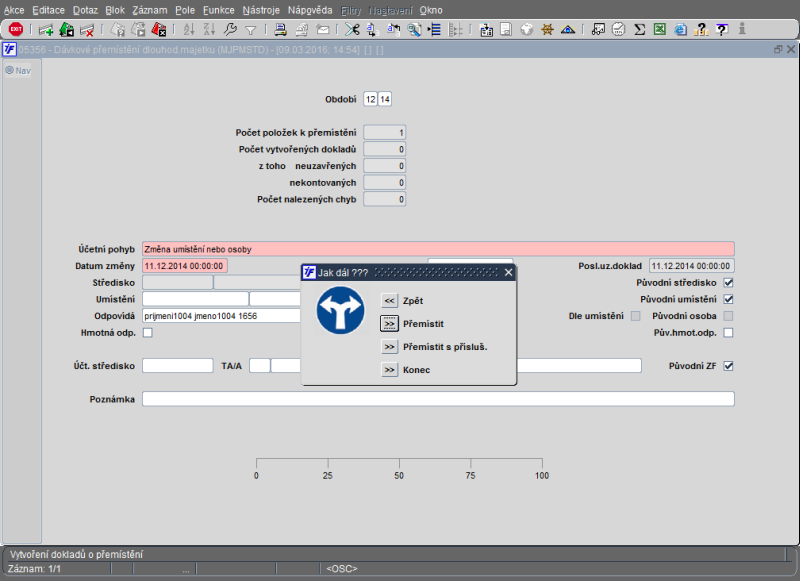Click the magnifier search icon in the toolbar
The width and height of the screenshot is (800, 581).
coord(414,30)
